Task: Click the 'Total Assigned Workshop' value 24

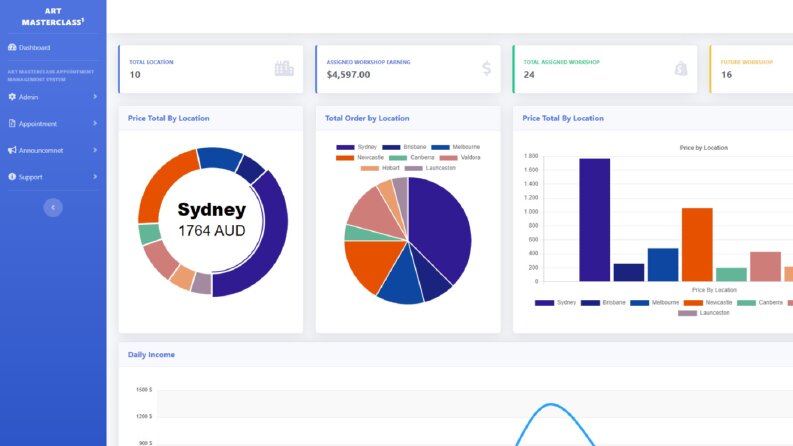Action: pos(529,74)
